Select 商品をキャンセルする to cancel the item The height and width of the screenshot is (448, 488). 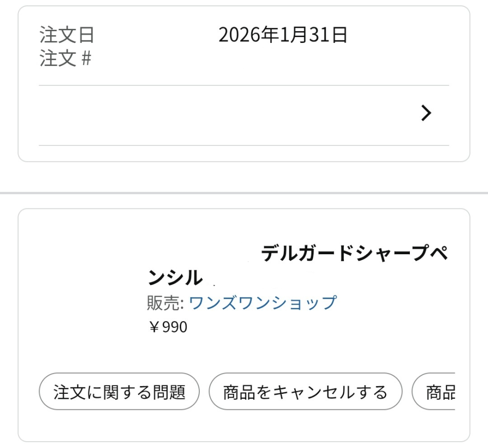click(306, 391)
